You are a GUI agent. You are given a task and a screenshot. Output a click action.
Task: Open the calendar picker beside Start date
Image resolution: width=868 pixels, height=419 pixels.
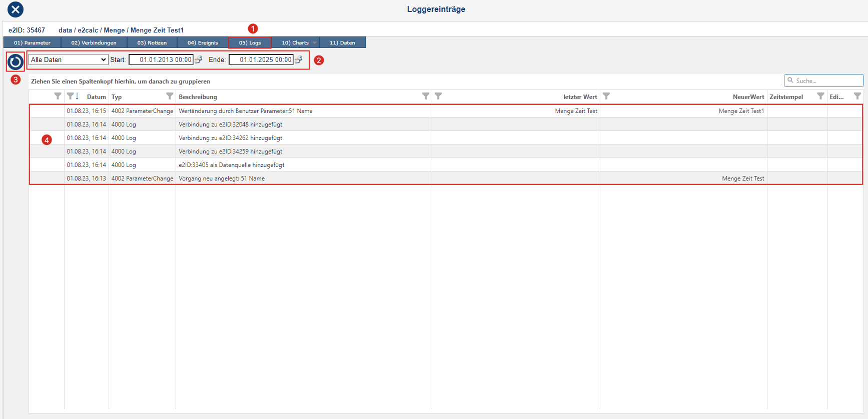[199, 59]
